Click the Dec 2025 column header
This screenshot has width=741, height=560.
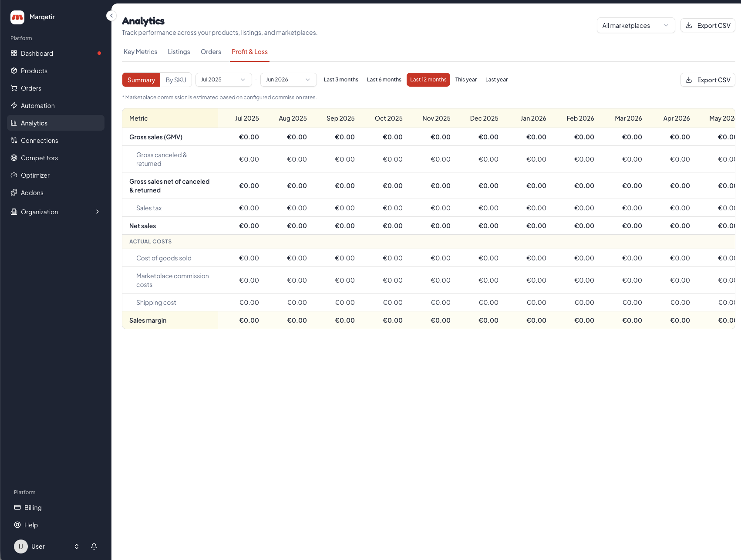pos(484,118)
